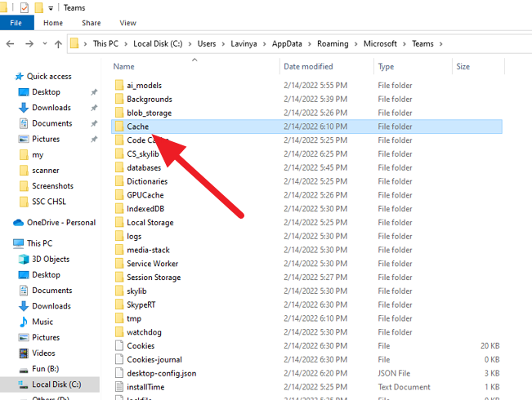Open the File ribbon tab

click(x=16, y=23)
